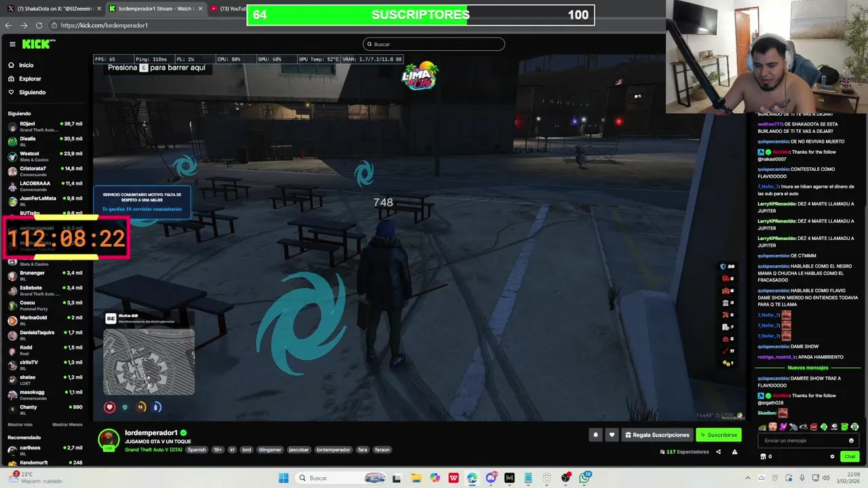Screen dimensions: 868x488
Task: Open the Grand Theft Auto V category link
Action: 153,449
